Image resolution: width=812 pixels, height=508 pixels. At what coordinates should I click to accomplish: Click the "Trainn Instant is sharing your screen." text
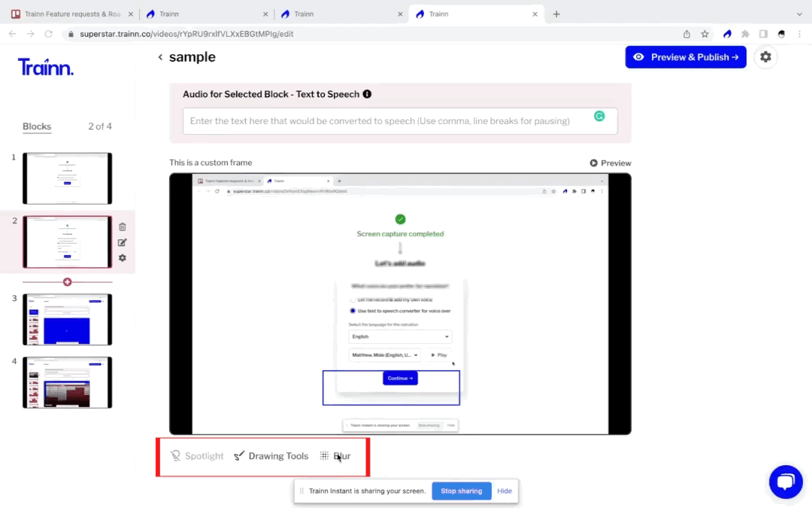point(367,491)
